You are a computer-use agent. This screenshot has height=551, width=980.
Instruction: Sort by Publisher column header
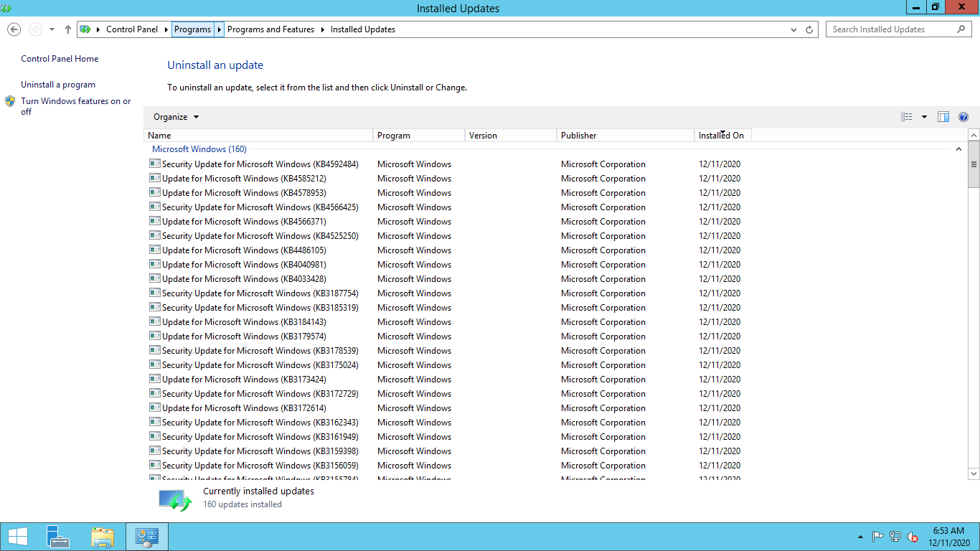coord(626,136)
